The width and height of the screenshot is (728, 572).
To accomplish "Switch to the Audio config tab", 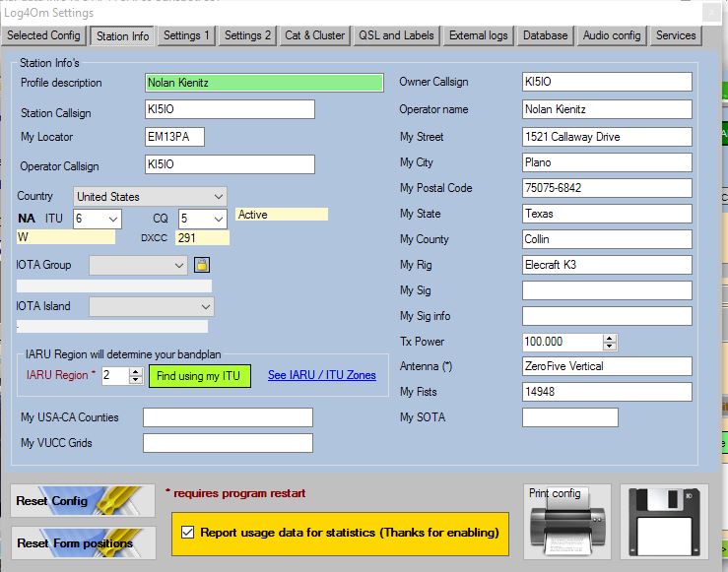I will (612, 35).
